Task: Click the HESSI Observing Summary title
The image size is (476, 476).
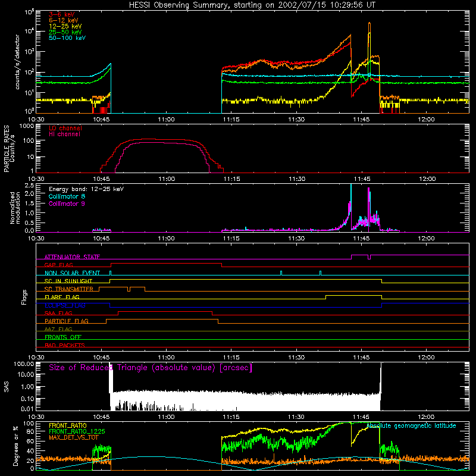Action: click(x=252, y=5)
